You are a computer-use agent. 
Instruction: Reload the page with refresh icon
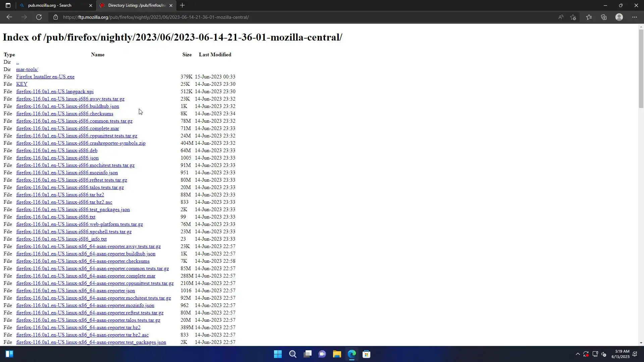coord(39,17)
